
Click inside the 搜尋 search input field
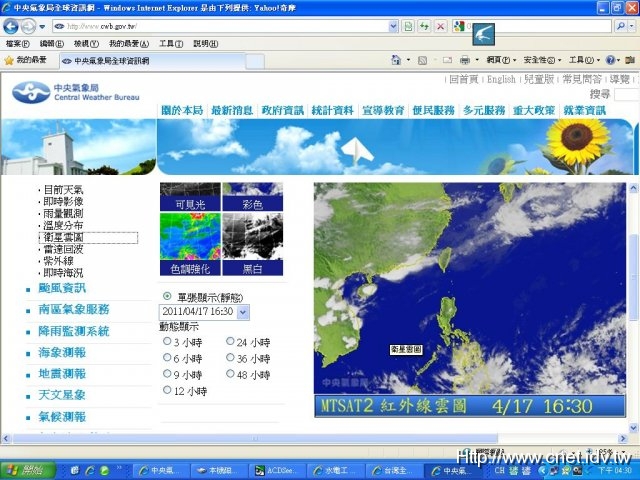pyautogui.click(x=626, y=94)
